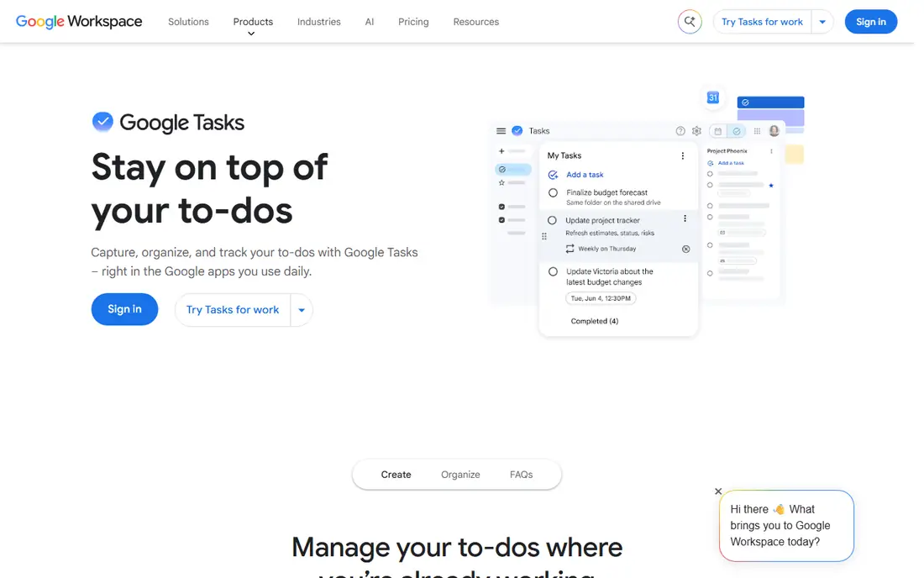Click the yellow calendar event block
Screen dimensions: 924x578
(x=795, y=155)
